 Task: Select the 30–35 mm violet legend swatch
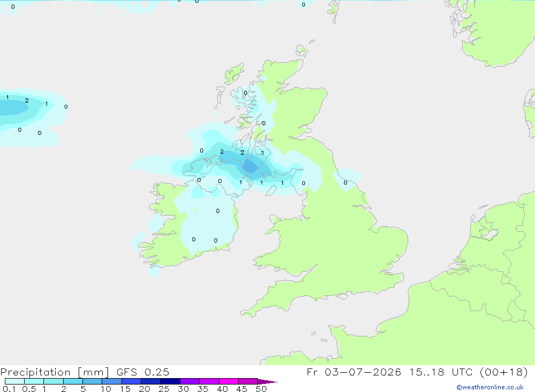(x=190, y=381)
